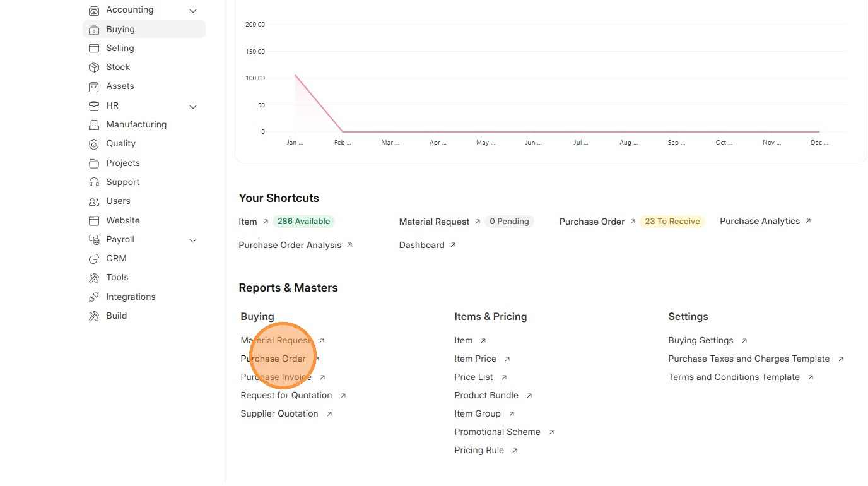Image resolution: width=868 pixels, height=486 pixels.
Task: Click the 23 To Receive badge
Action: tap(672, 222)
